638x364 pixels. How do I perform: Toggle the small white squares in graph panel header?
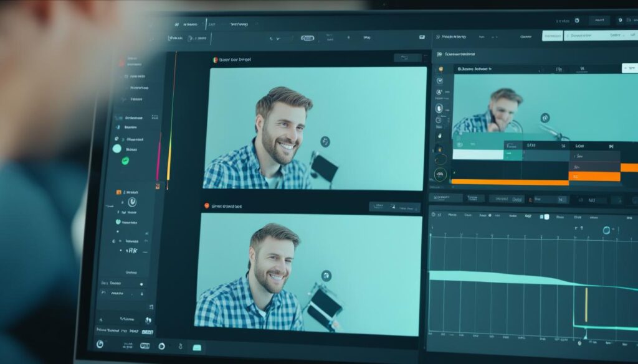click(545, 217)
